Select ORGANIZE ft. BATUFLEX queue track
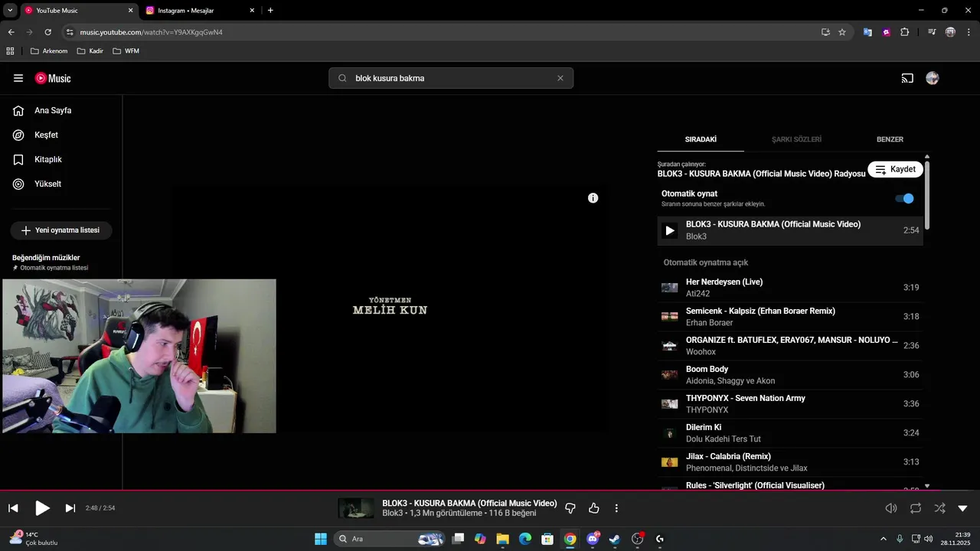This screenshot has width=980, height=551. (790, 346)
